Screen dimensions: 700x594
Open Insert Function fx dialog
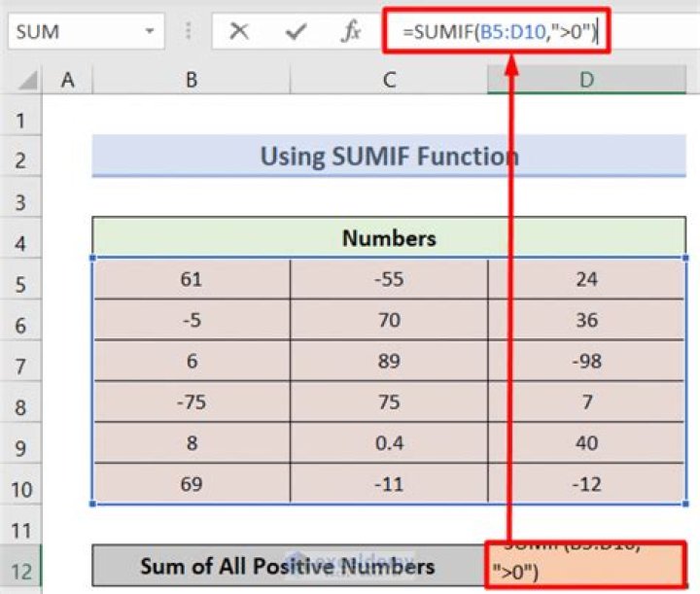click(x=350, y=32)
